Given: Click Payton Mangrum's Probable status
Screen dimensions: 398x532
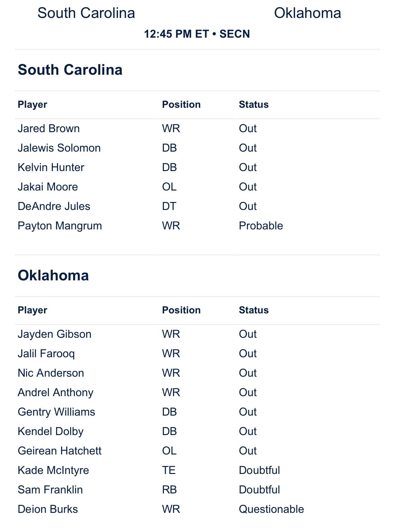Looking at the screenshot, I should pos(261,226).
